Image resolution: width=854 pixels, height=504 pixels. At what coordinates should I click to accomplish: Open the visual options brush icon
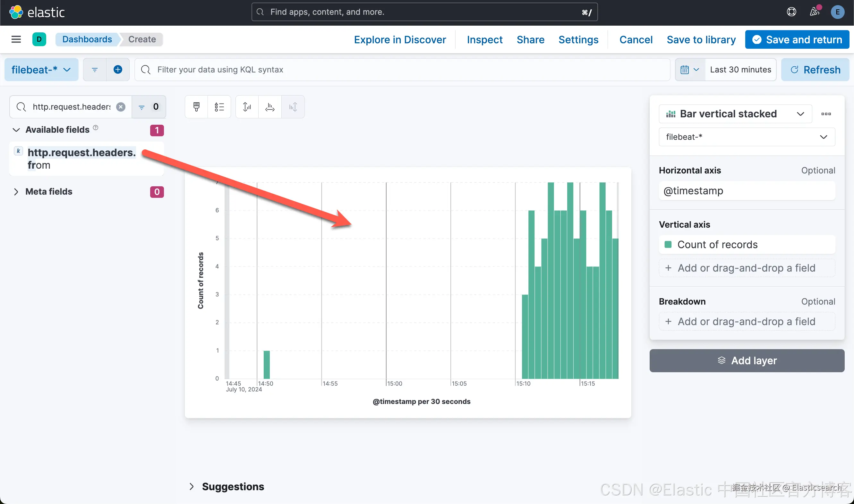click(x=196, y=107)
